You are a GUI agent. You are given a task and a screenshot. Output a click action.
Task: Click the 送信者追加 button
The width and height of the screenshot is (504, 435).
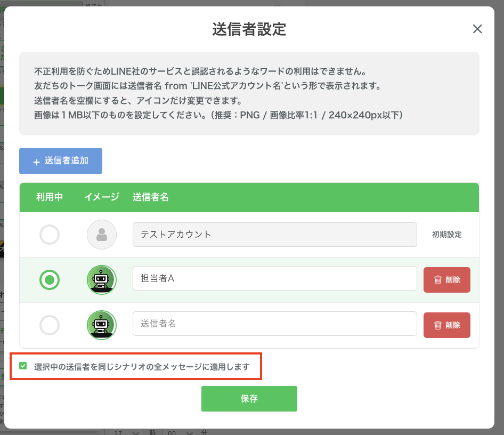pyautogui.click(x=61, y=161)
